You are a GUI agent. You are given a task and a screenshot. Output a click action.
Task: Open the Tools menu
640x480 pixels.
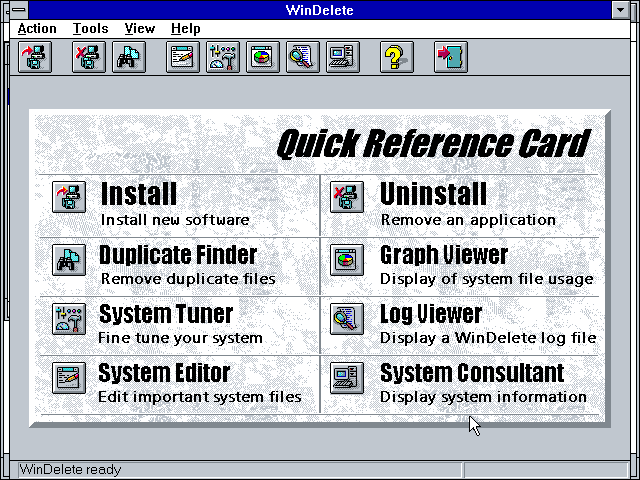coord(91,29)
